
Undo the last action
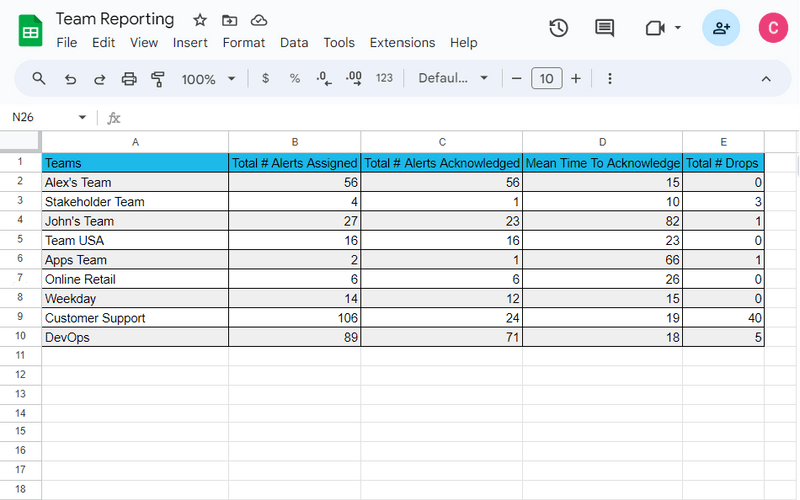tap(70, 79)
